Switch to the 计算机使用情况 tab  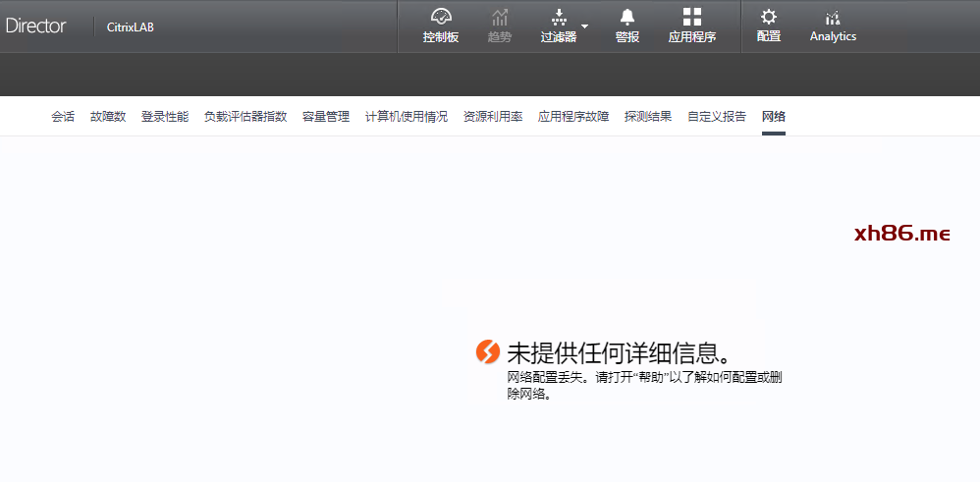pyautogui.click(x=407, y=117)
